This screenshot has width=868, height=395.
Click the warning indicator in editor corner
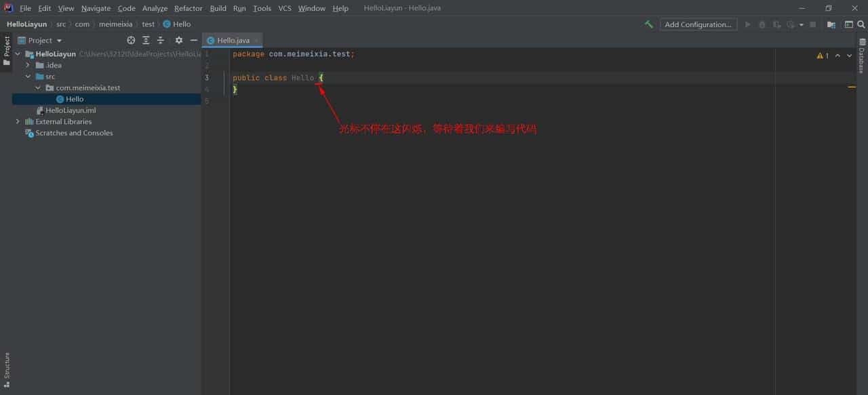tap(820, 55)
